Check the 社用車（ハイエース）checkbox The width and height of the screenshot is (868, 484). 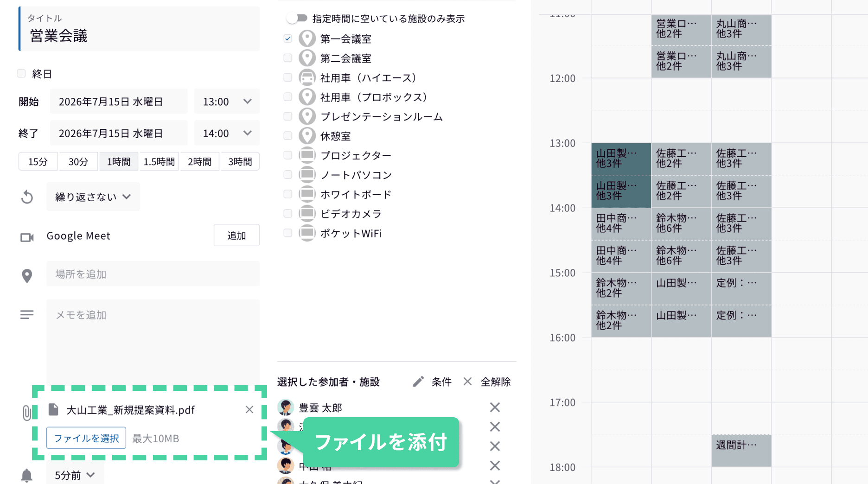288,77
